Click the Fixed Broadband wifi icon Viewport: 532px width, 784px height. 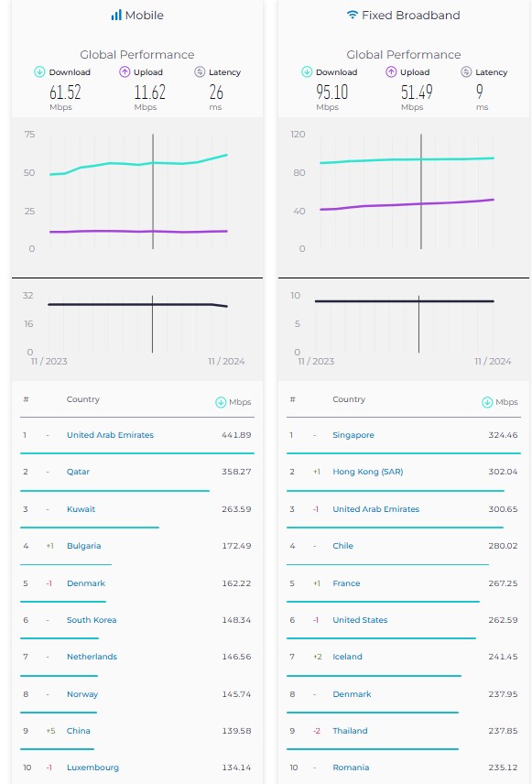tap(353, 15)
